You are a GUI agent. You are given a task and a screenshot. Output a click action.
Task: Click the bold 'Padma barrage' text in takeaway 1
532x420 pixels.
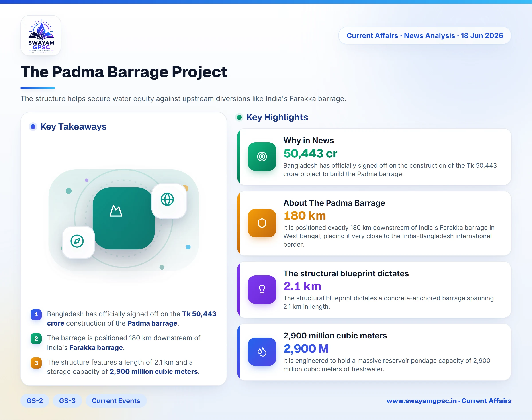(153, 323)
